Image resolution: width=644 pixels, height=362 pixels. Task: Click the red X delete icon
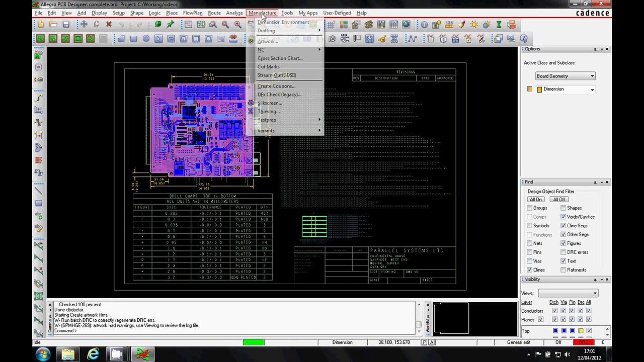pos(109,25)
